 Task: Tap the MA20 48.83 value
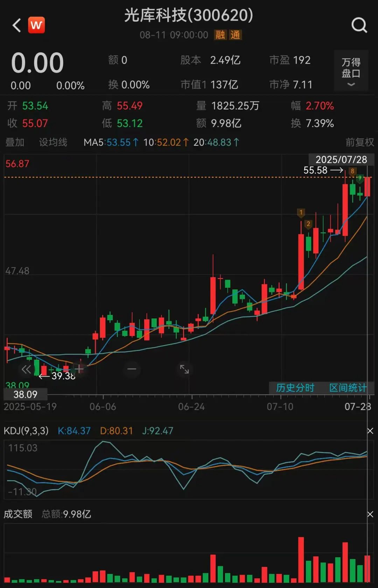[x=216, y=142]
